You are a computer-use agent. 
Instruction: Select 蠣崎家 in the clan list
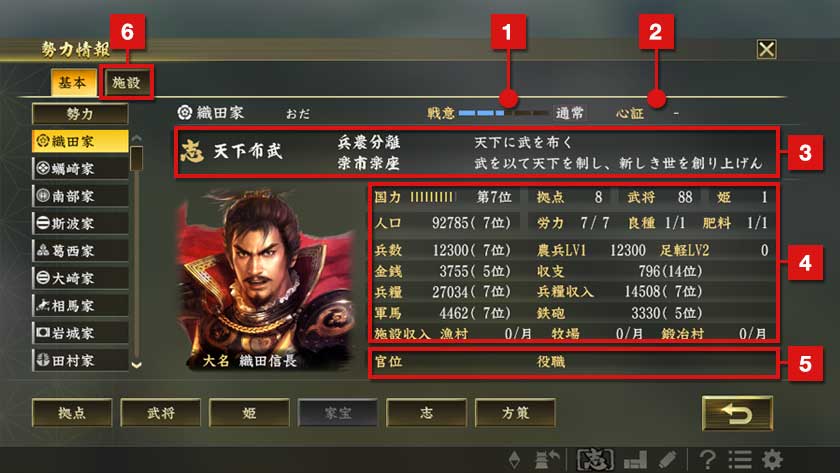coord(80,169)
